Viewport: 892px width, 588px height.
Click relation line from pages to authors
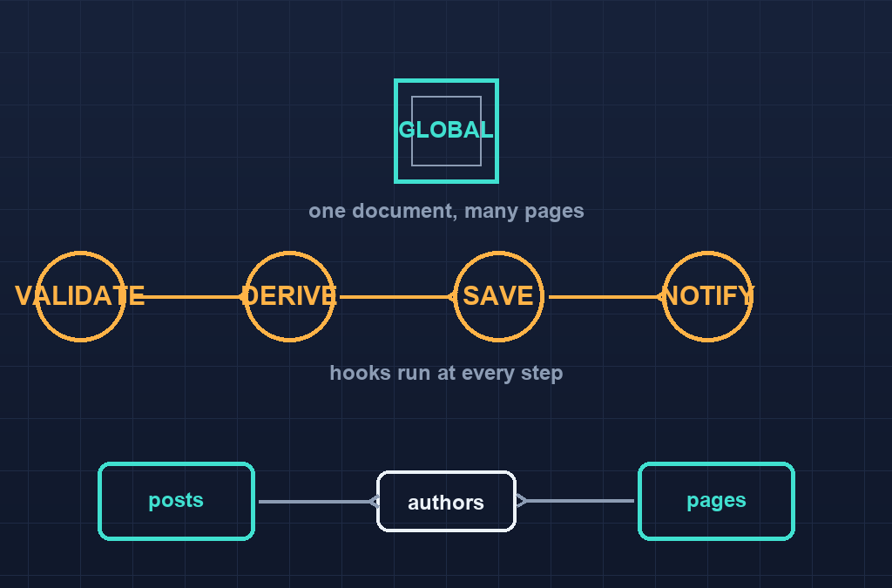575,501
